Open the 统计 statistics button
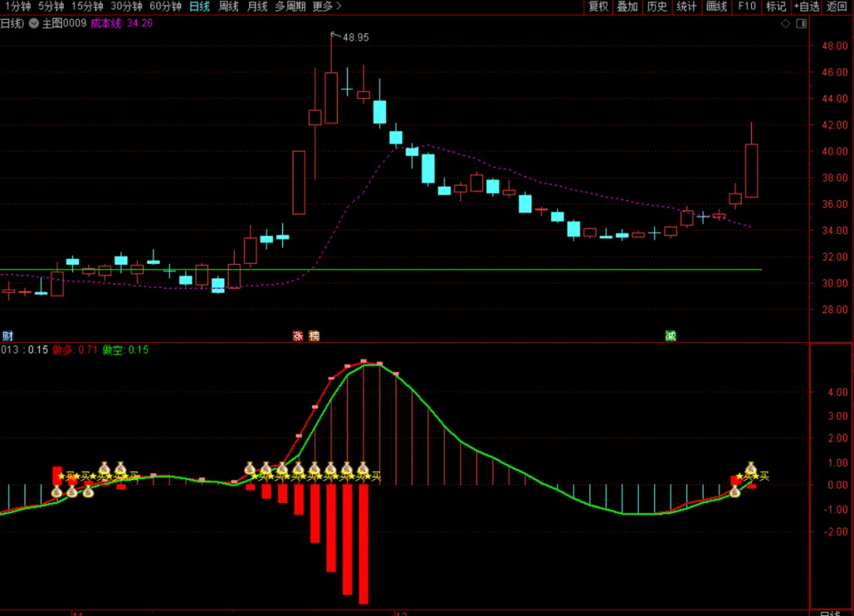 click(x=686, y=6)
